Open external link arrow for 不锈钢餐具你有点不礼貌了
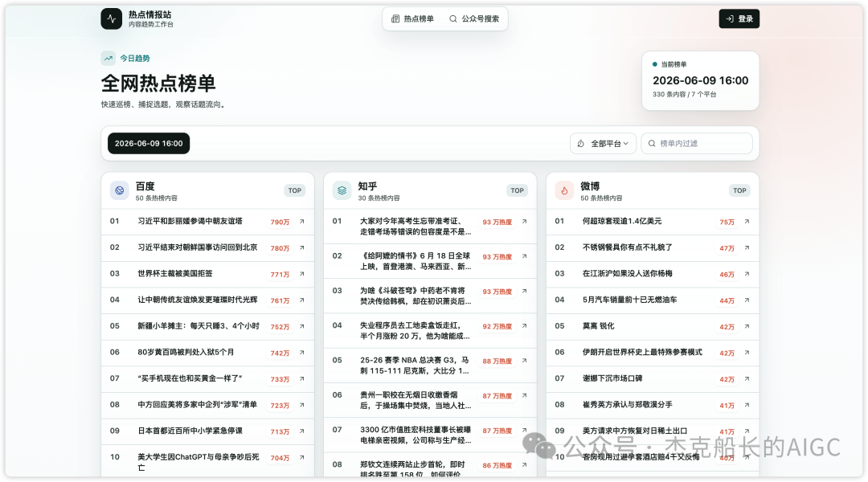The image size is (868, 482). click(x=747, y=247)
